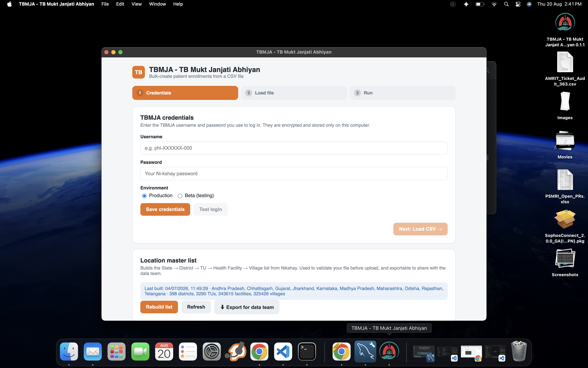588x368 pixels.
Task: Open the Apple menu
Action: pyautogui.click(x=9, y=4)
